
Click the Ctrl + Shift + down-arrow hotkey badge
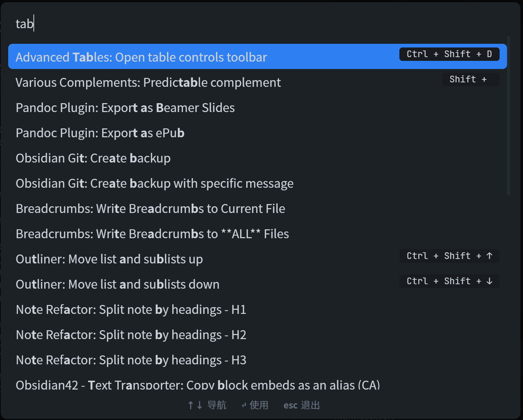pyautogui.click(x=449, y=281)
